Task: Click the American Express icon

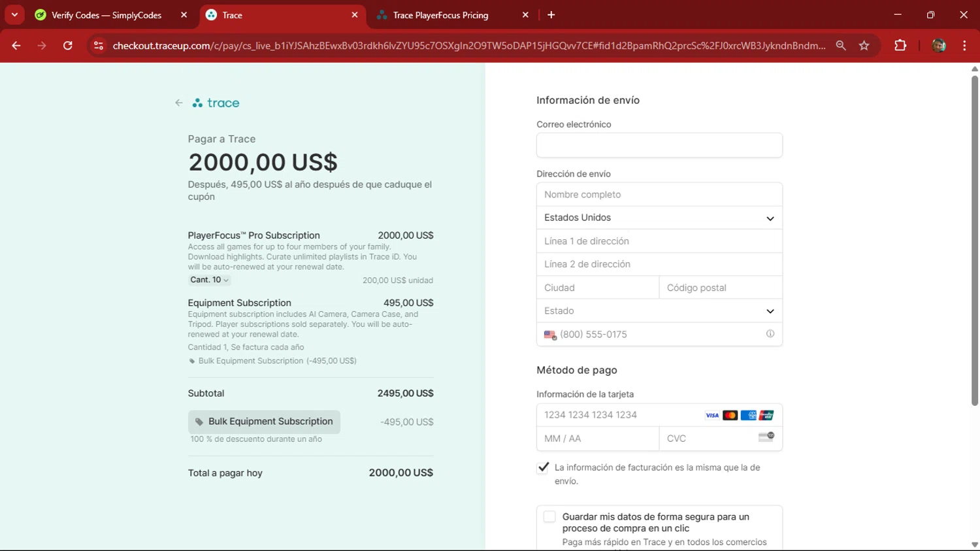Action: [749, 415]
